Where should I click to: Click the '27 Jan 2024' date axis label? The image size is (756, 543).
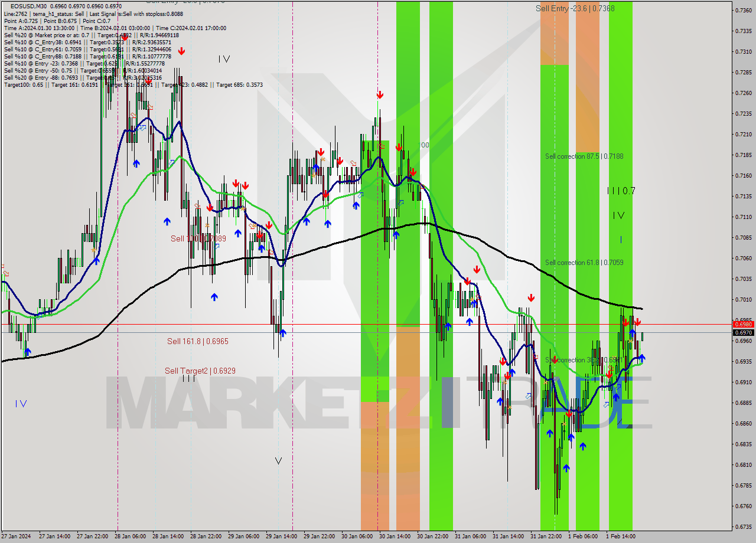[16, 537]
